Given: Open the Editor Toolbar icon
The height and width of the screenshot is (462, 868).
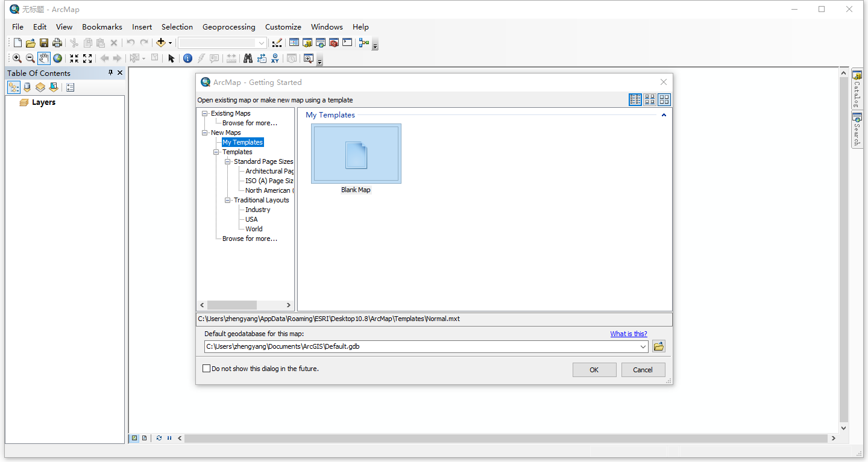Looking at the screenshot, I should 277,43.
